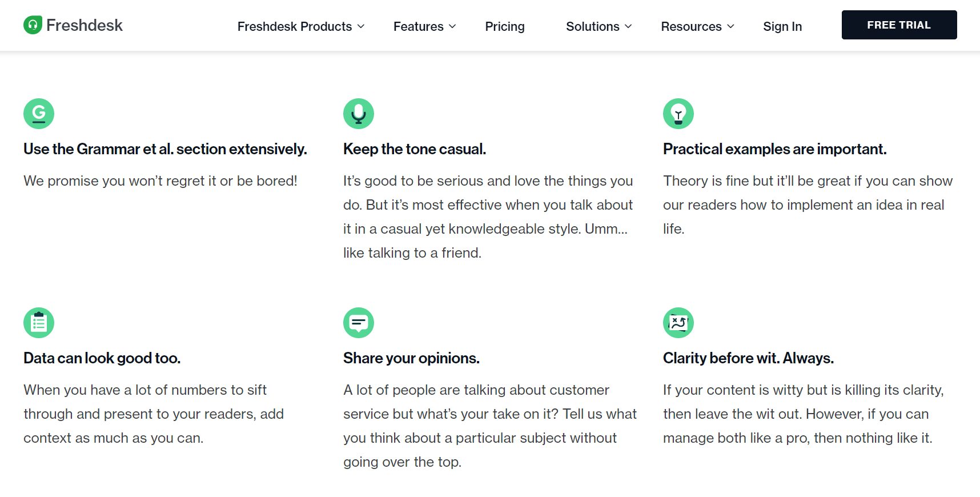Click the chat bubble icon for sharing opinions

click(x=358, y=322)
